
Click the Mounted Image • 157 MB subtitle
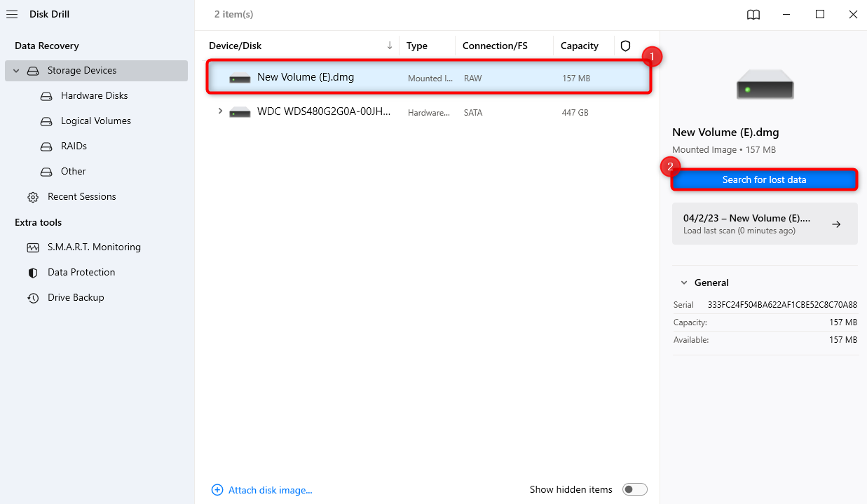(x=724, y=150)
